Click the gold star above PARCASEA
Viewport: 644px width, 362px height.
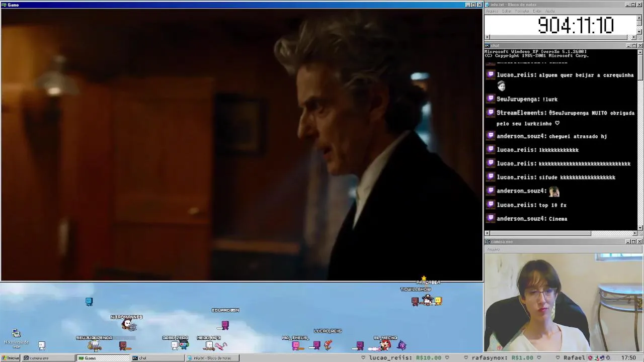pos(424,278)
